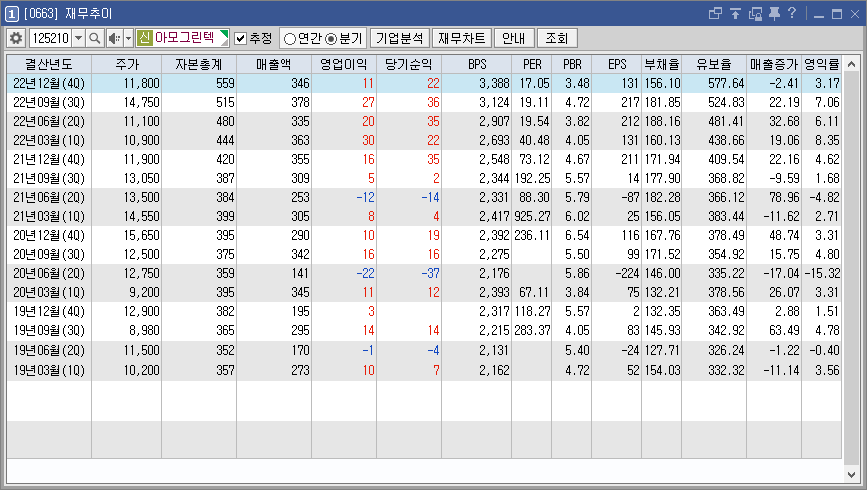The width and height of the screenshot is (867, 490).
Task: Select the 20년09월(3Q) row
Action: (424, 254)
